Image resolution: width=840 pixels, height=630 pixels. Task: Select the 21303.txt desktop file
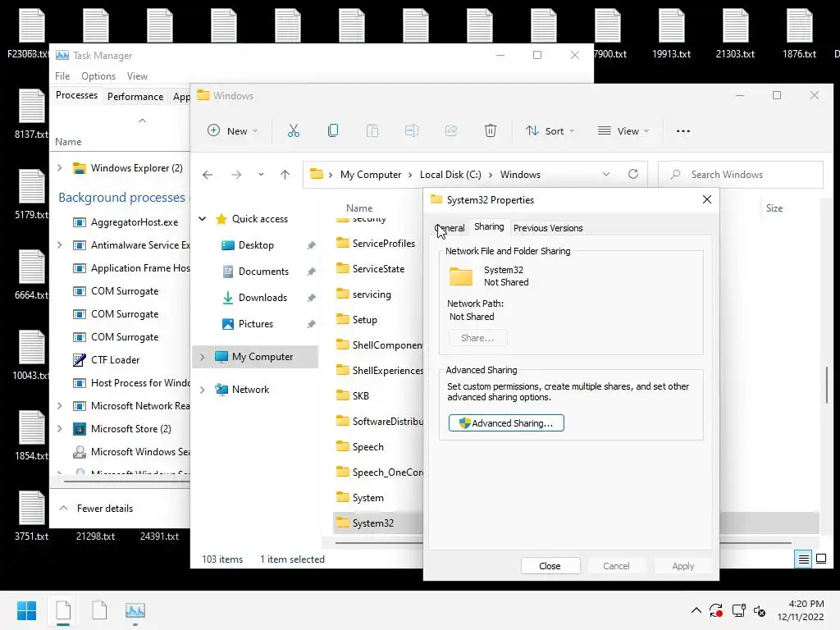click(735, 33)
